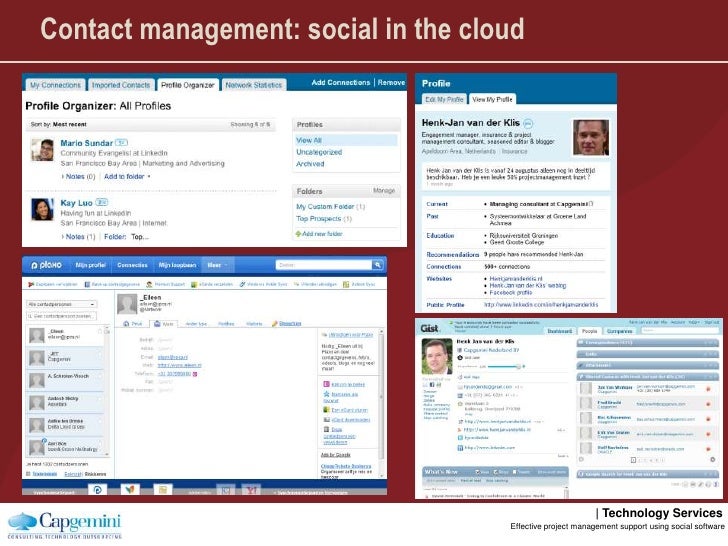Click page number 1 in Gist shared contacts

click(x=633, y=460)
